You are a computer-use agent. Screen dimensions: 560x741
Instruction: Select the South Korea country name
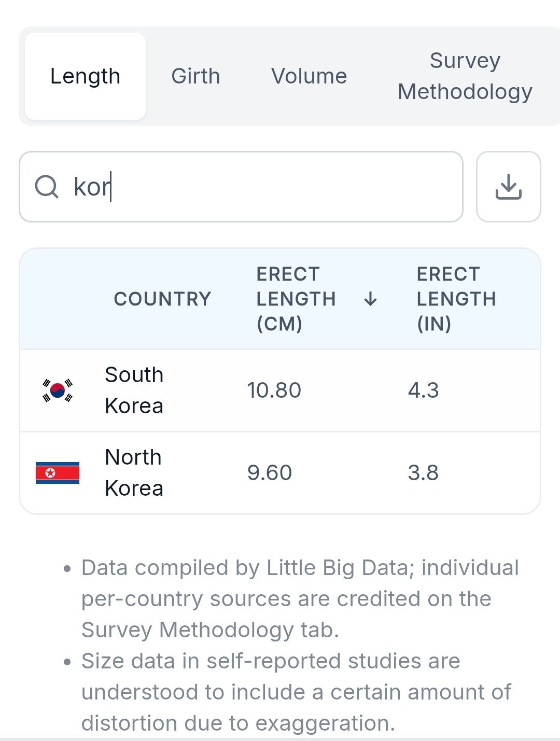(134, 390)
